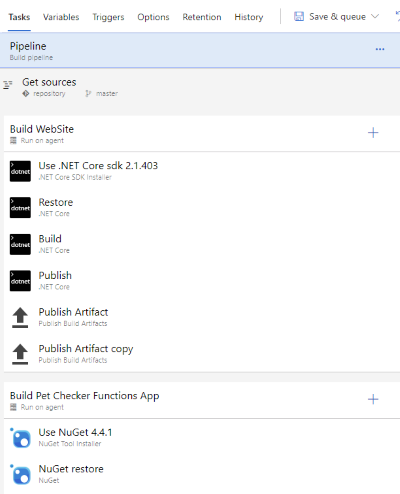
Task: Click the repository diamond icon
Action: (x=26, y=94)
